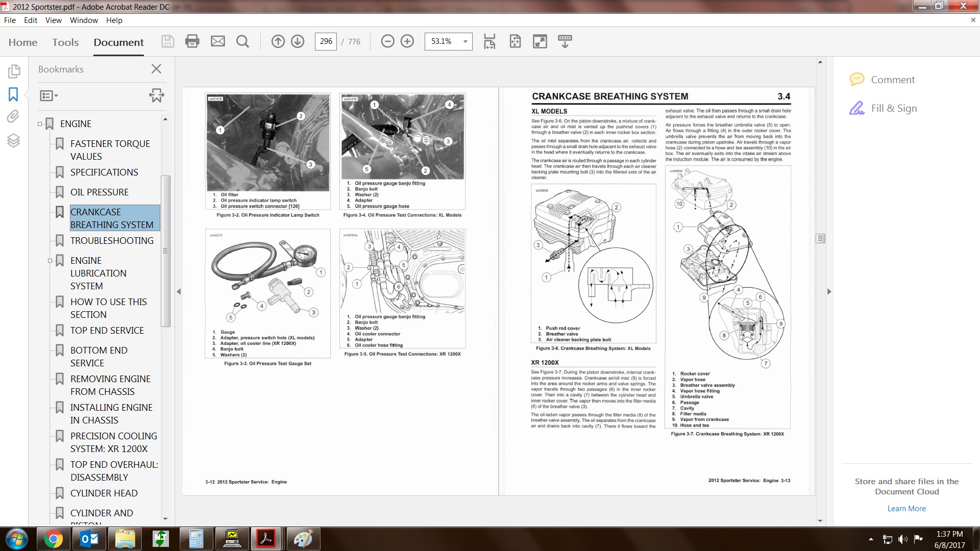Switch to the Tools tab
Image resolution: width=980 pixels, height=551 pixels.
pyautogui.click(x=65, y=42)
